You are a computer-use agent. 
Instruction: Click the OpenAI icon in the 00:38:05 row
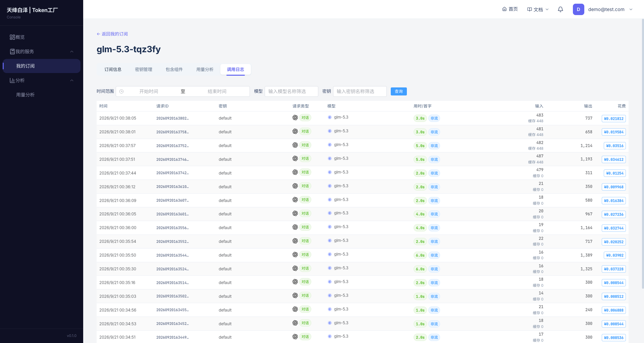coord(295,118)
